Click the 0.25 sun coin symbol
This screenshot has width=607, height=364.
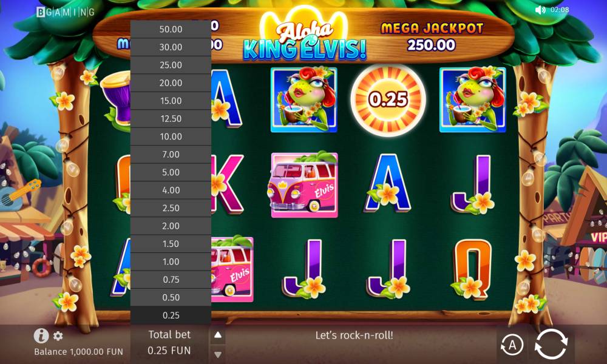coord(388,100)
